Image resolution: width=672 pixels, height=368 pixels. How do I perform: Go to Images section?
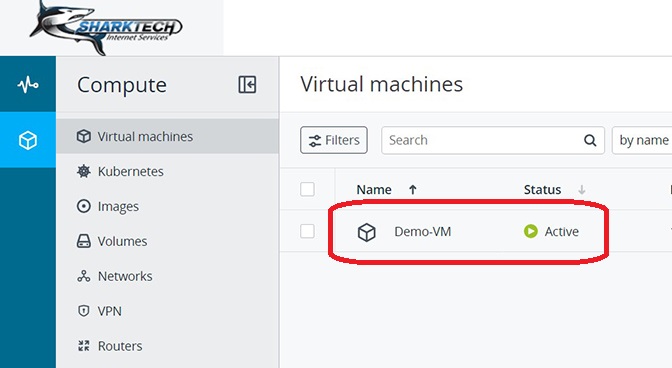pos(168,206)
